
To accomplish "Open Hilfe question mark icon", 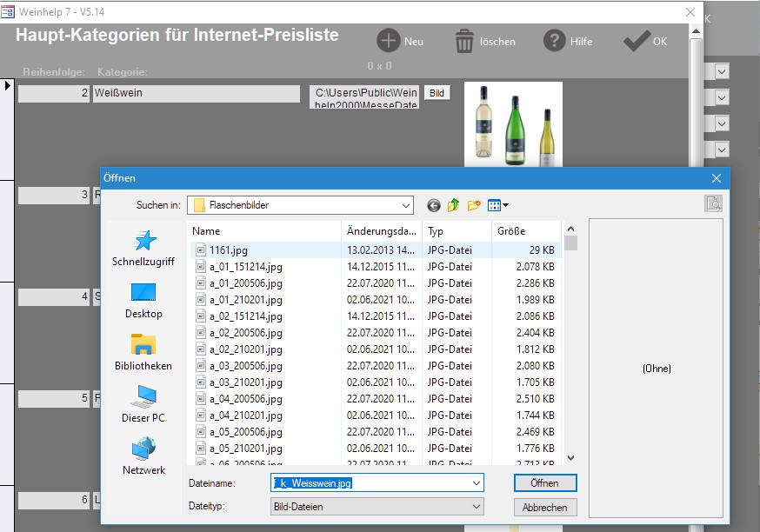I will click(555, 41).
